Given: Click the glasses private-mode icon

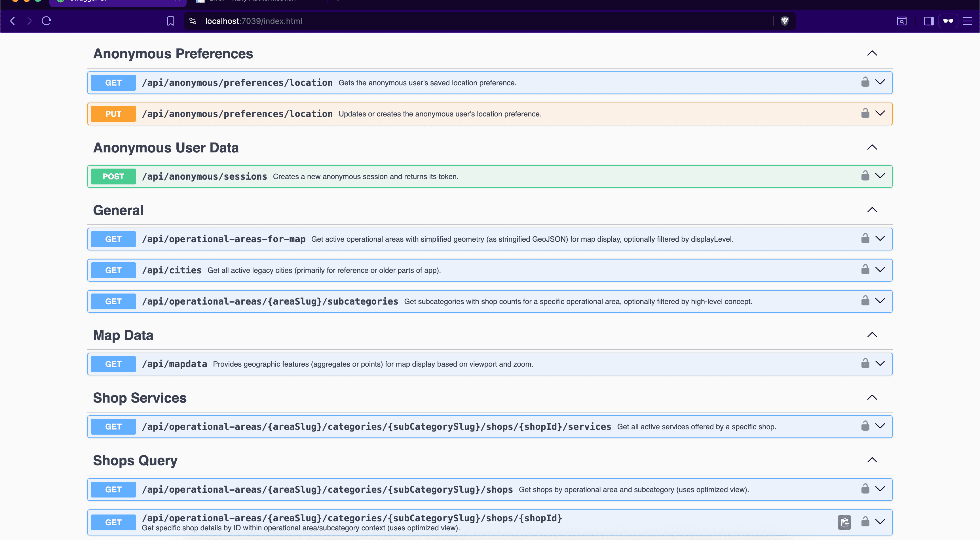Looking at the screenshot, I should [948, 21].
